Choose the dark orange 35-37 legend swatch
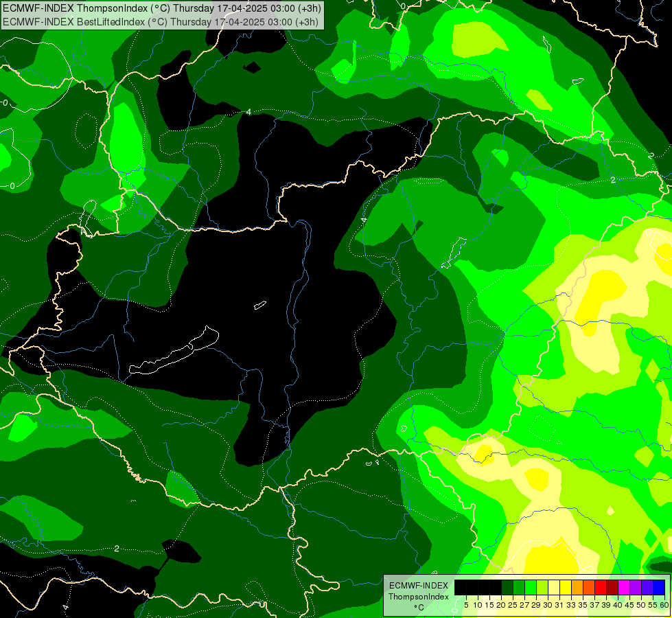This screenshot has width=672, height=618. tap(589, 587)
